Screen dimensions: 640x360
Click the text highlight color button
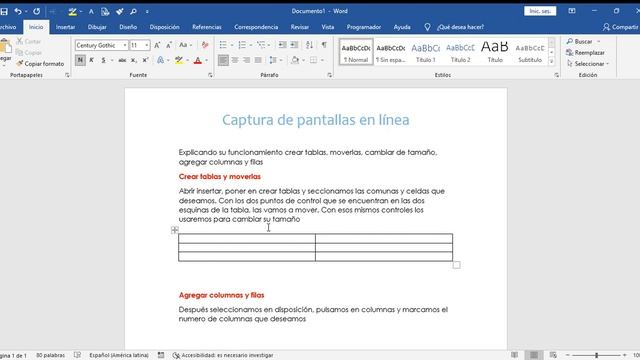[x=178, y=60]
